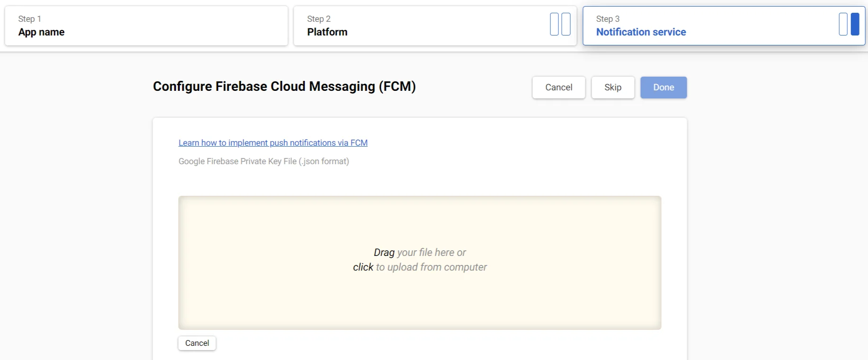
Task: Skip the FCM configuration step
Action: (x=613, y=88)
